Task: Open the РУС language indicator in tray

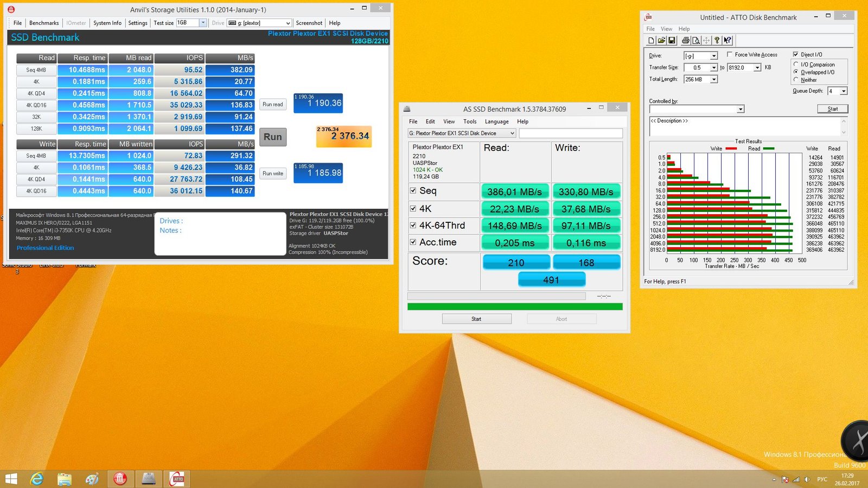Action: point(822,479)
